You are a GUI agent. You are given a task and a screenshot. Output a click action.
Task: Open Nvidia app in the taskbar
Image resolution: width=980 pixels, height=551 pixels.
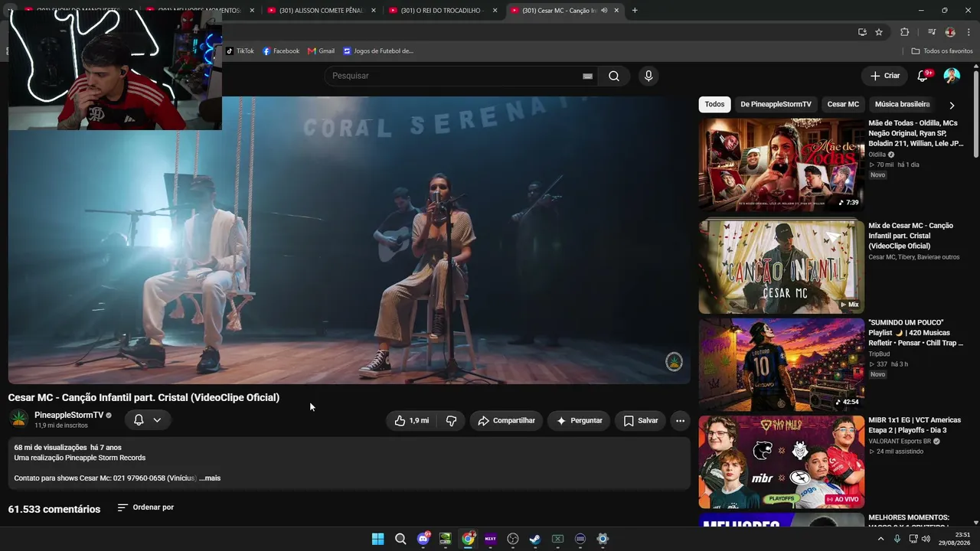pyautogui.click(x=446, y=539)
